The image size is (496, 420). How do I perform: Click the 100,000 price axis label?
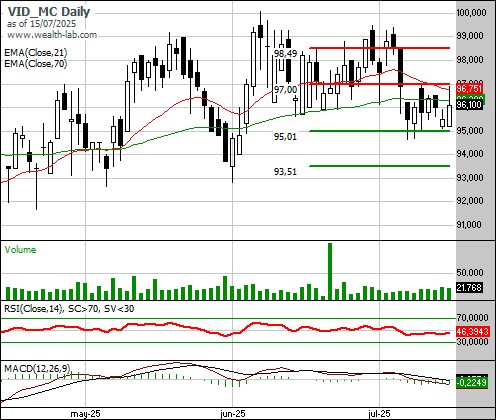(471, 13)
